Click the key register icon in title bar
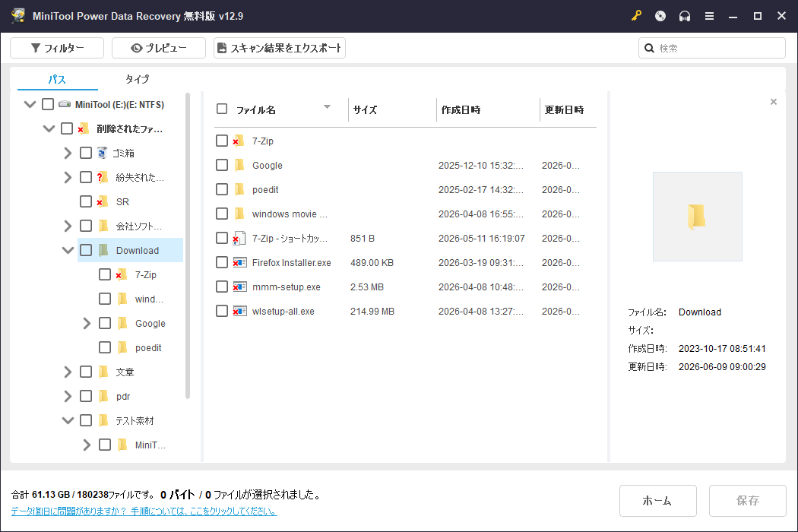 [636, 16]
